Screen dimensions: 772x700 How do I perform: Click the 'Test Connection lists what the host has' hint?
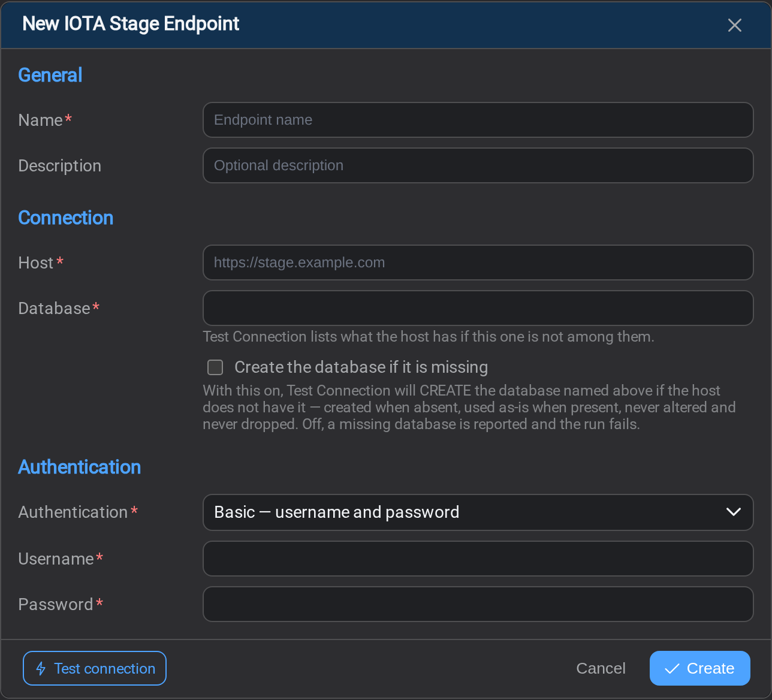click(x=429, y=336)
